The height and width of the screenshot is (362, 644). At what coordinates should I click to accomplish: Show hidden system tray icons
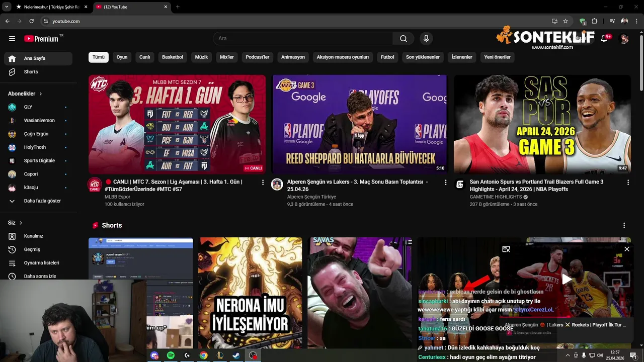[568, 355]
